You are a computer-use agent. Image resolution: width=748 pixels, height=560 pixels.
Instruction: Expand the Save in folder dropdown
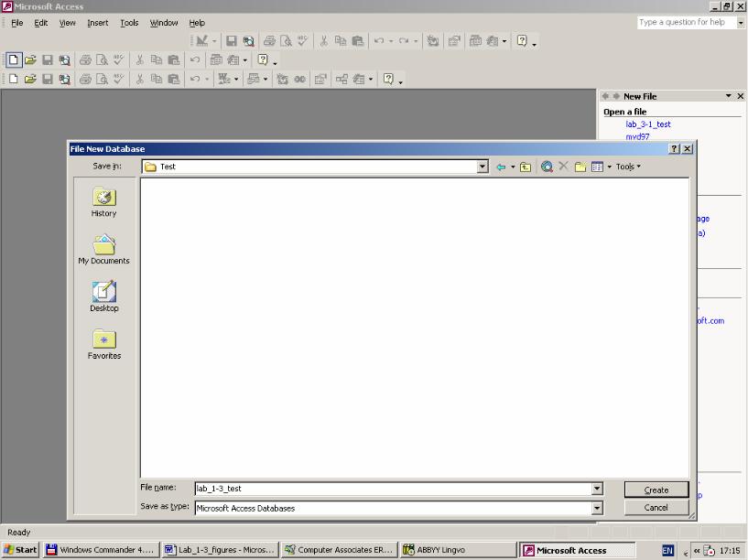482,167
